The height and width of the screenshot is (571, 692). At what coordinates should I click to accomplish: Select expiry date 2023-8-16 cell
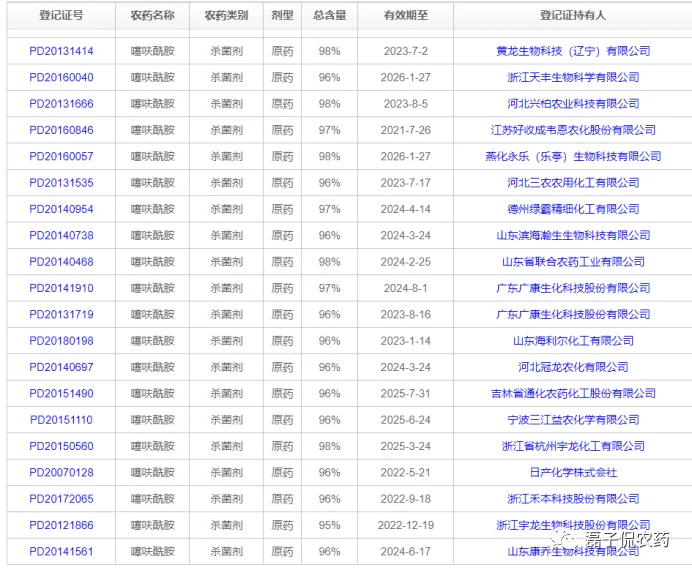point(406,315)
